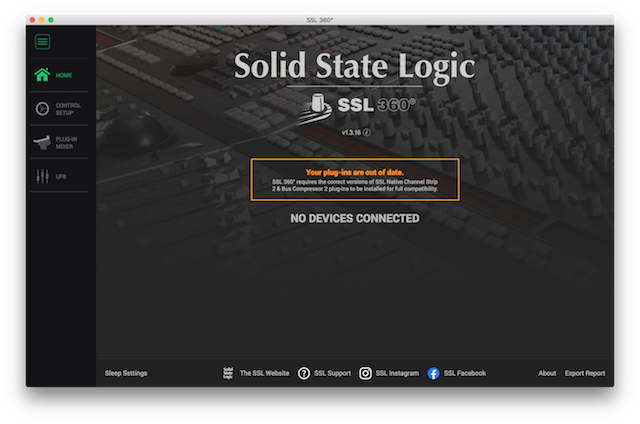Click the SSL Support question mark icon

pos(304,373)
